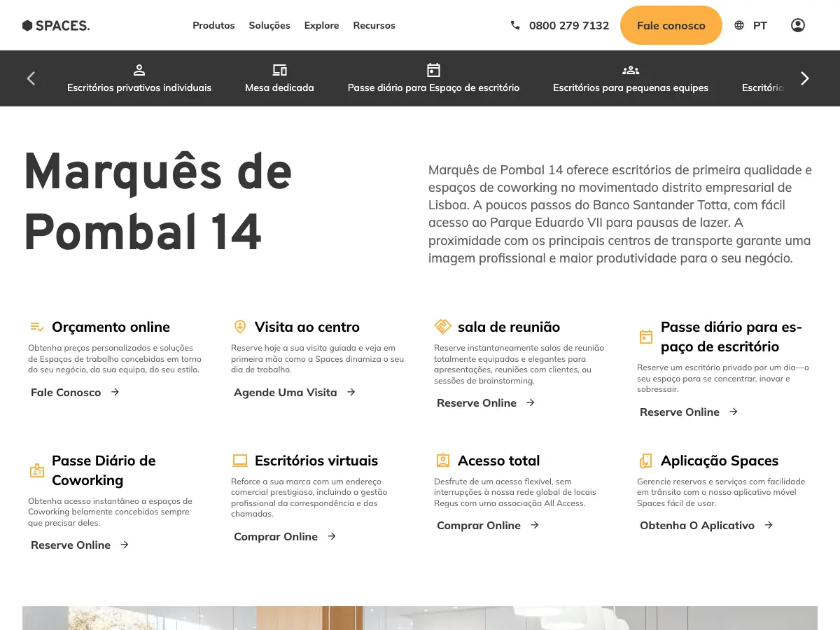Click arrow beside Coworking Reserve Online
Image resolution: width=840 pixels, height=630 pixels.
point(125,545)
